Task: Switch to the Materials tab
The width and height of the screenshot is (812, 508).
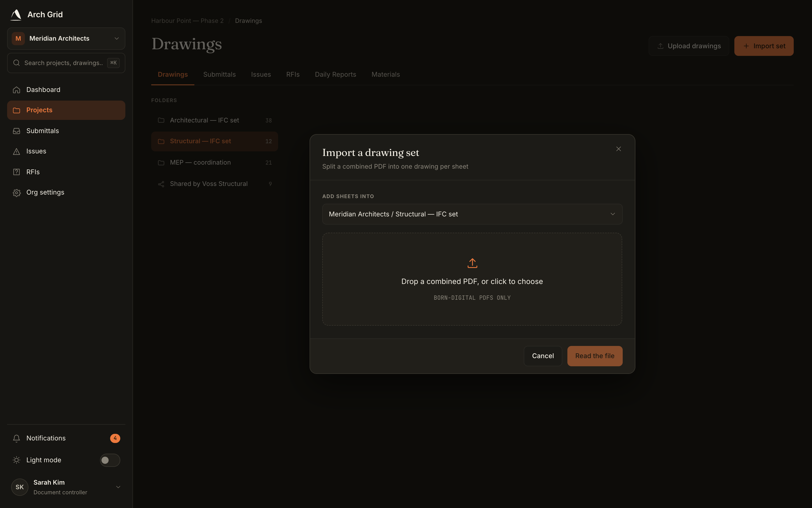Action: click(x=385, y=75)
